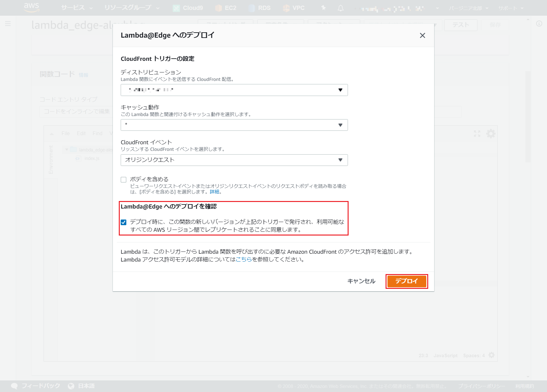Open the リソースグループ menu
This screenshot has width=547, height=392.
pyautogui.click(x=132, y=8)
